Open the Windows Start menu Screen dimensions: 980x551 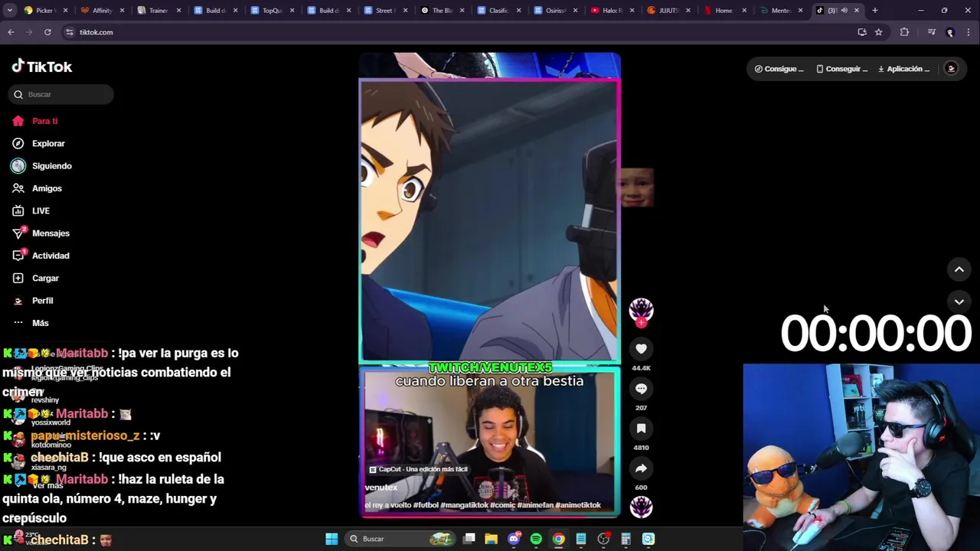332,539
